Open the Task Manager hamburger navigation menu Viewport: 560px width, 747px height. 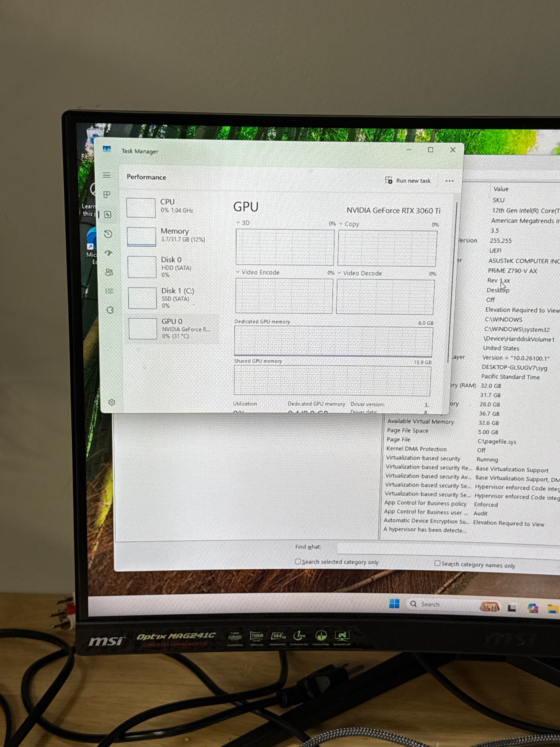107,175
